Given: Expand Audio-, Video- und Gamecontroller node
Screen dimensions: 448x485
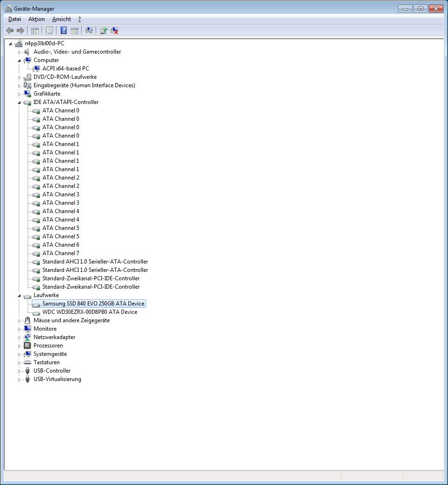Looking at the screenshot, I should [x=19, y=52].
